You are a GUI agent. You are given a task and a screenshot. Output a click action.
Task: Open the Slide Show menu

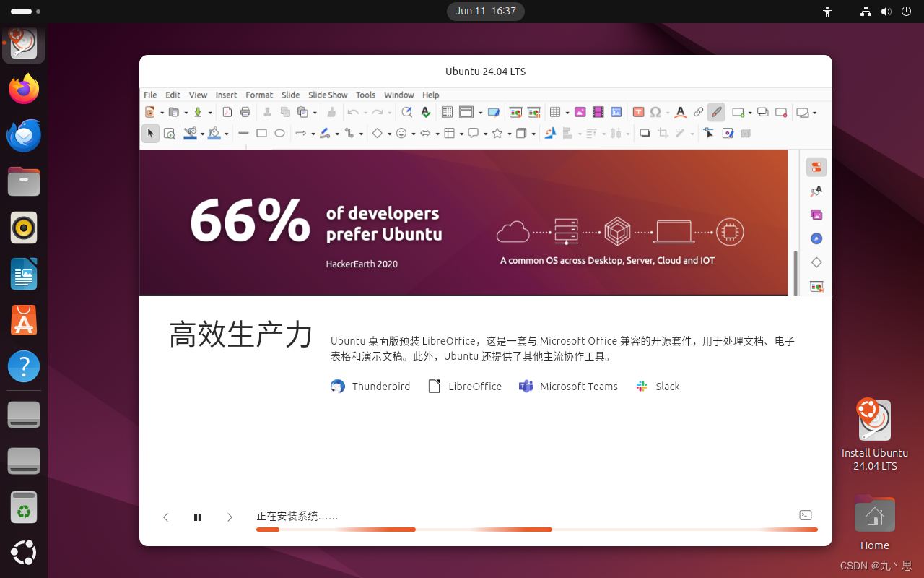[x=328, y=95]
